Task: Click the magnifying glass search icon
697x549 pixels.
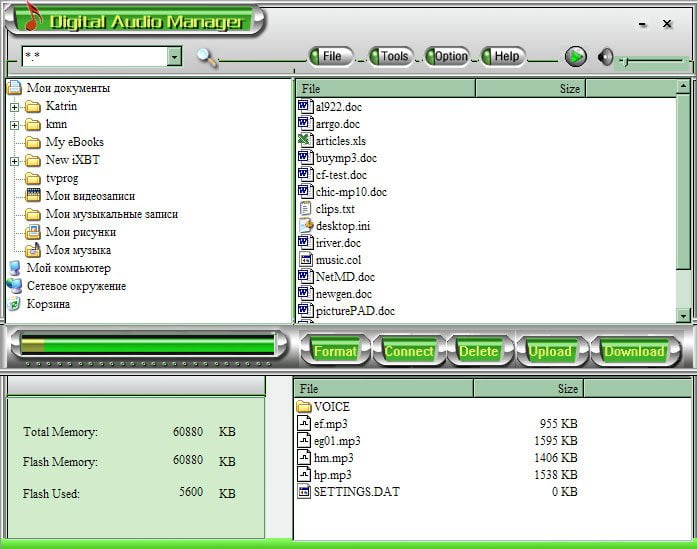Action: 207,58
